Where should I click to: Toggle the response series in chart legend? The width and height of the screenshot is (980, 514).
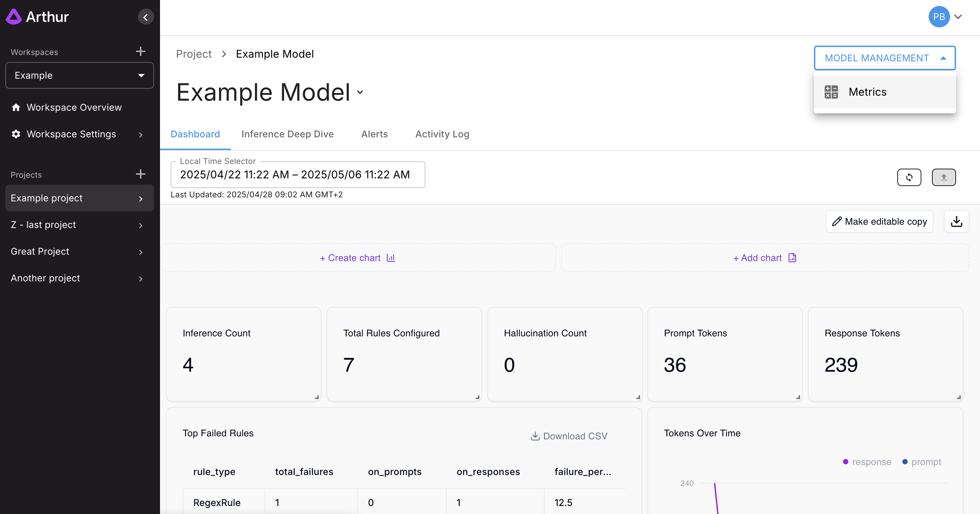[867, 461]
